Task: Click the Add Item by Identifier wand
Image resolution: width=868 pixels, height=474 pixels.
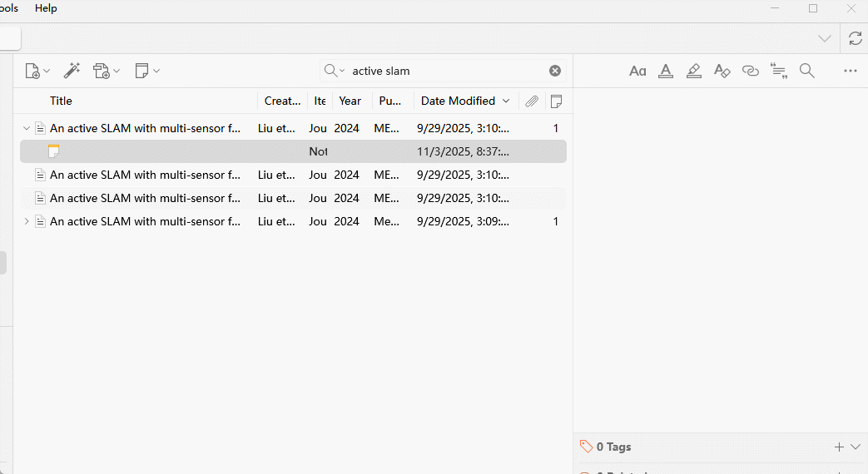Action: click(72, 71)
